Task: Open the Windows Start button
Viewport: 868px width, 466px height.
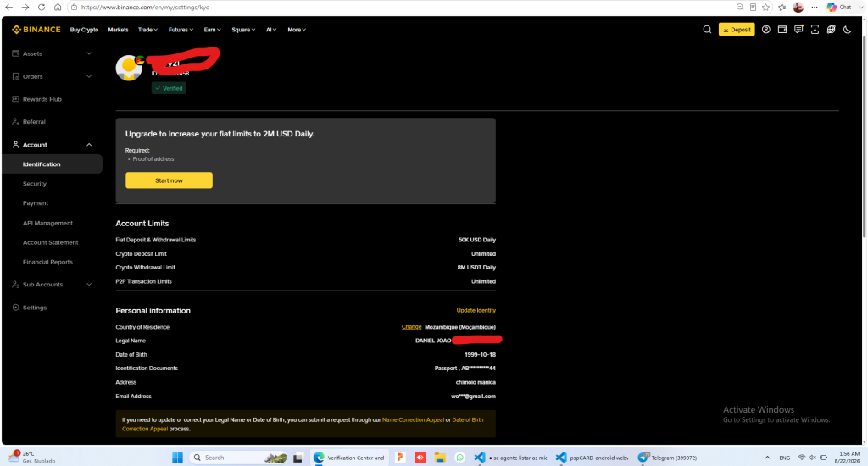Action: (177, 458)
